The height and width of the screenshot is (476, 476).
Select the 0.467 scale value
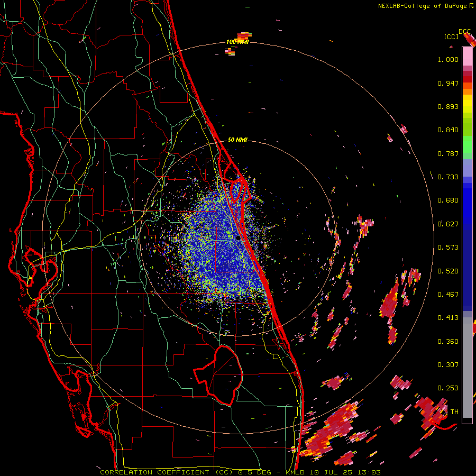448,295
